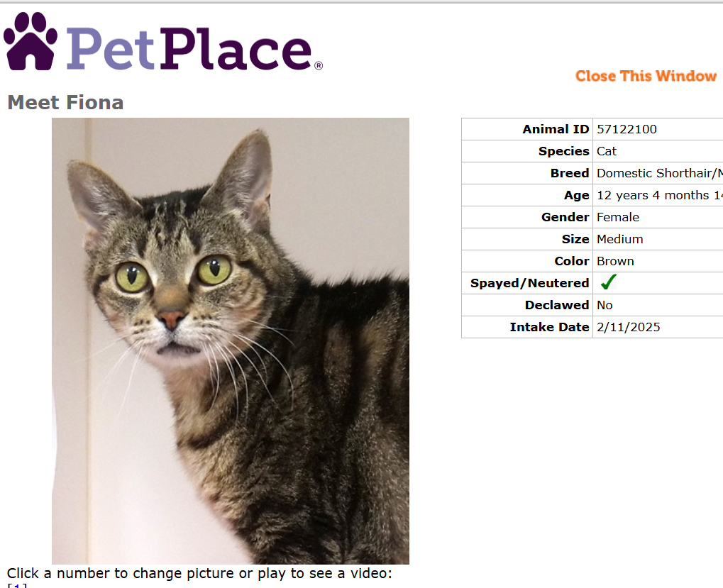Image resolution: width=723 pixels, height=588 pixels.
Task: Click the Size value Medium
Action: tap(619, 239)
